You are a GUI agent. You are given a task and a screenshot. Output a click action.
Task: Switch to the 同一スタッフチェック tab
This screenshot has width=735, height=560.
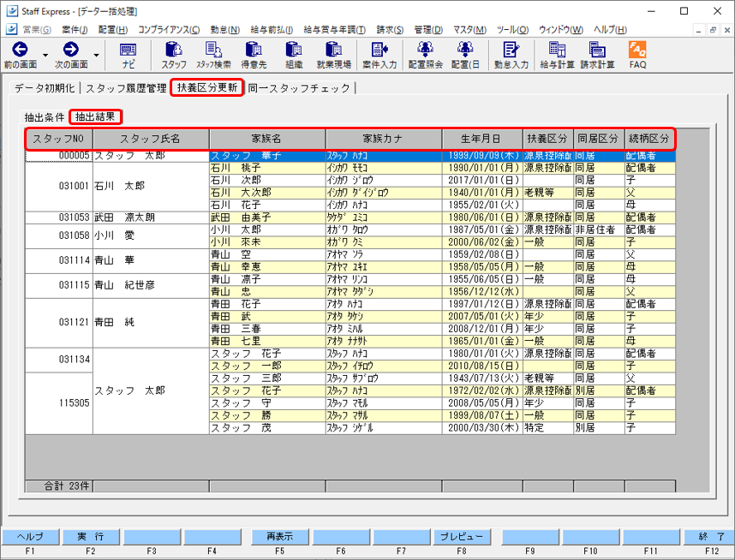pos(299,88)
